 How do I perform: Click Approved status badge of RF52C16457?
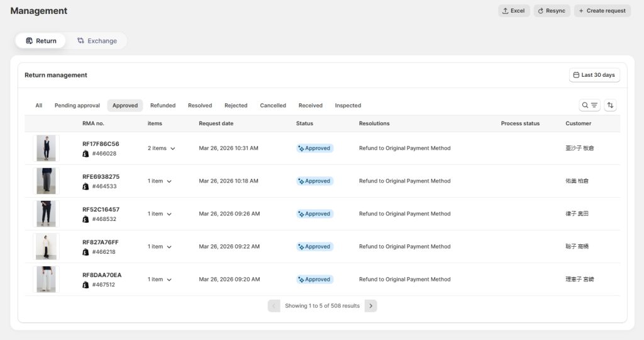coord(314,214)
